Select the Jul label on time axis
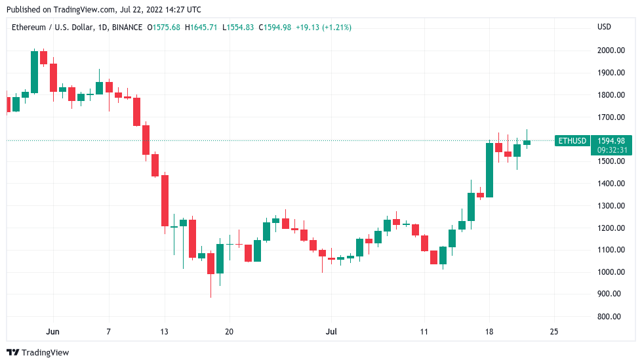Image resolution: width=642 pixels, height=364 pixels. (332, 332)
